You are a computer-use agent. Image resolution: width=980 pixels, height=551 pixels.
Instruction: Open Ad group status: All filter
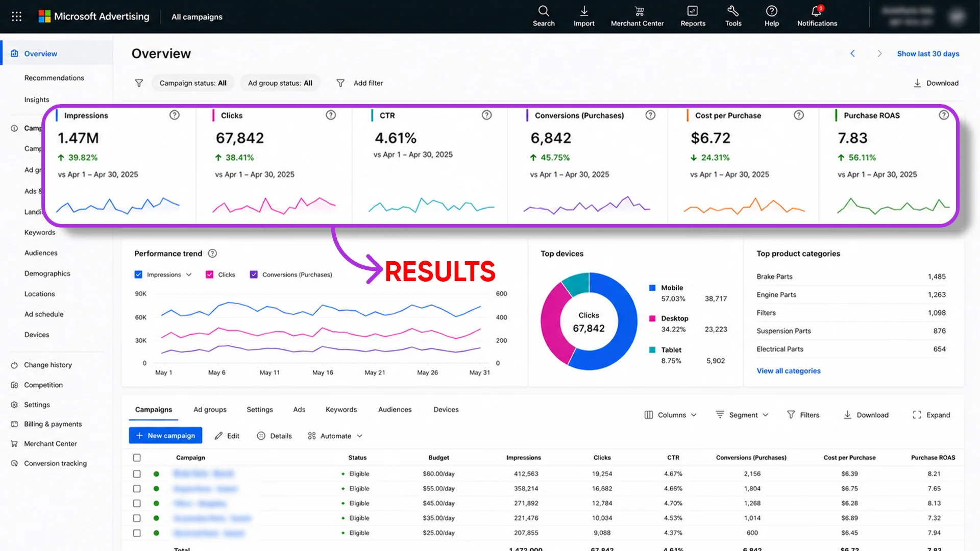(x=280, y=83)
